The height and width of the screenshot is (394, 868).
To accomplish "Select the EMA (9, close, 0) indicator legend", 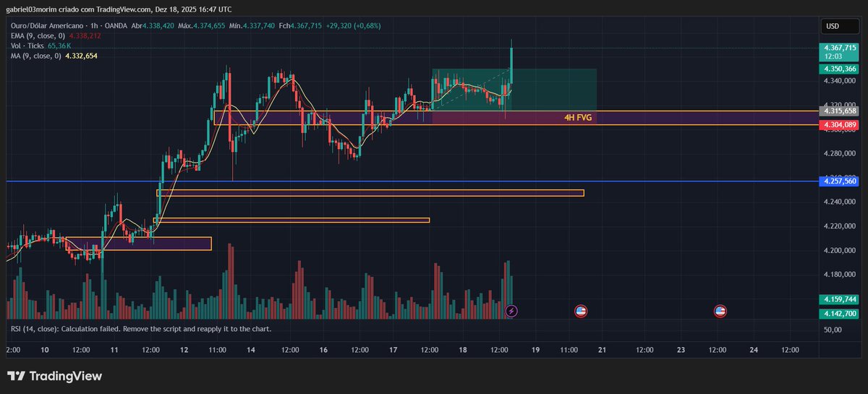I will pyautogui.click(x=37, y=35).
